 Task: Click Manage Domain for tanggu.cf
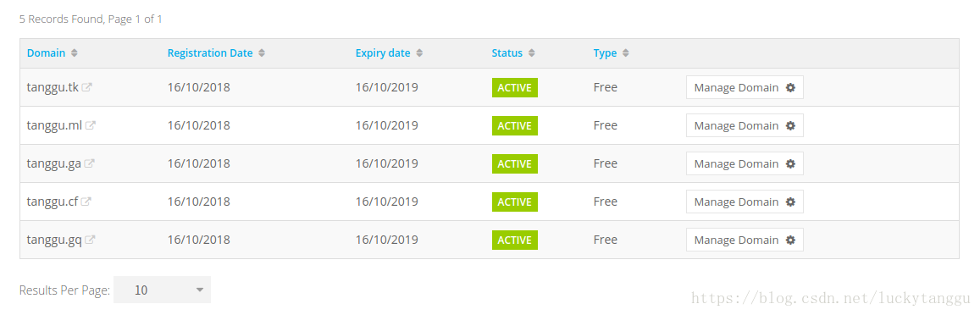(x=745, y=202)
